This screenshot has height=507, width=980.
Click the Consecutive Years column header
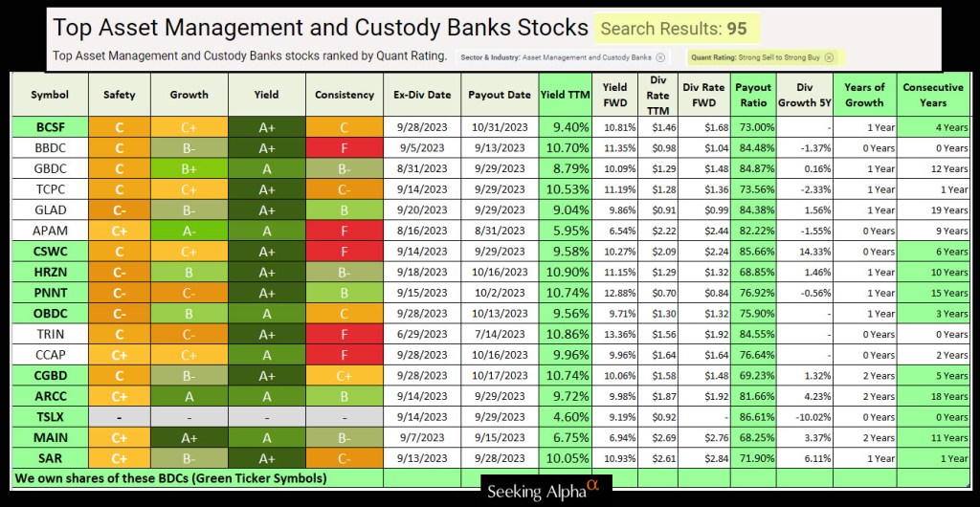(938, 95)
